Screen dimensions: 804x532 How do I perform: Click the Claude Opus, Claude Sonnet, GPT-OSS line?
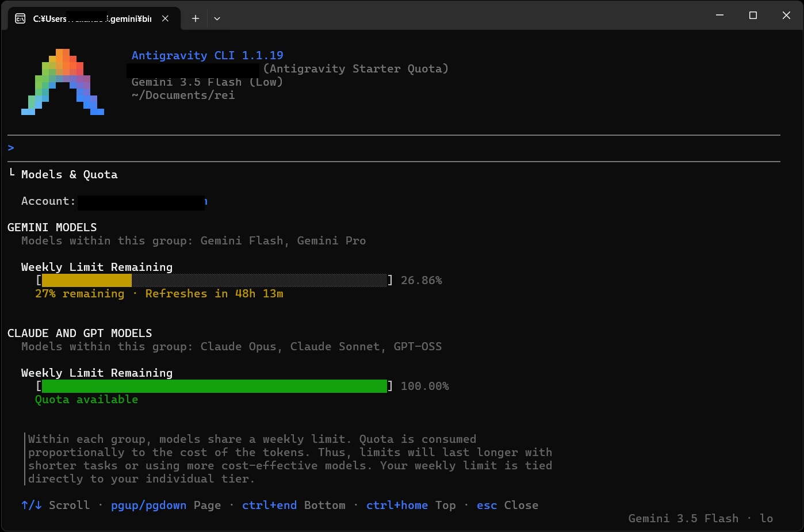pos(232,346)
